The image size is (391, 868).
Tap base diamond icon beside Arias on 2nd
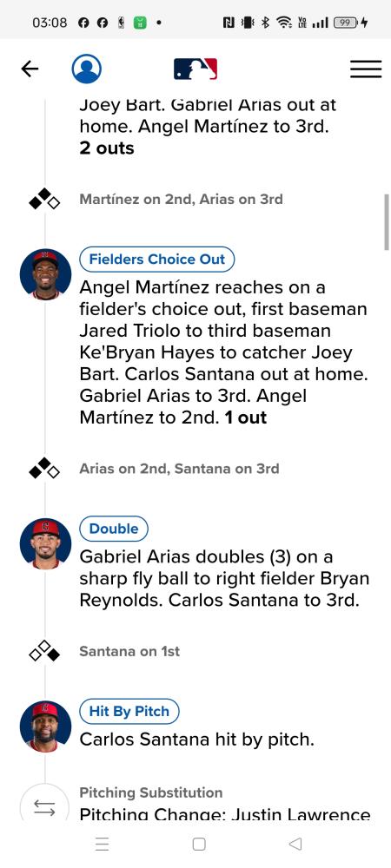(x=44, y=469)
